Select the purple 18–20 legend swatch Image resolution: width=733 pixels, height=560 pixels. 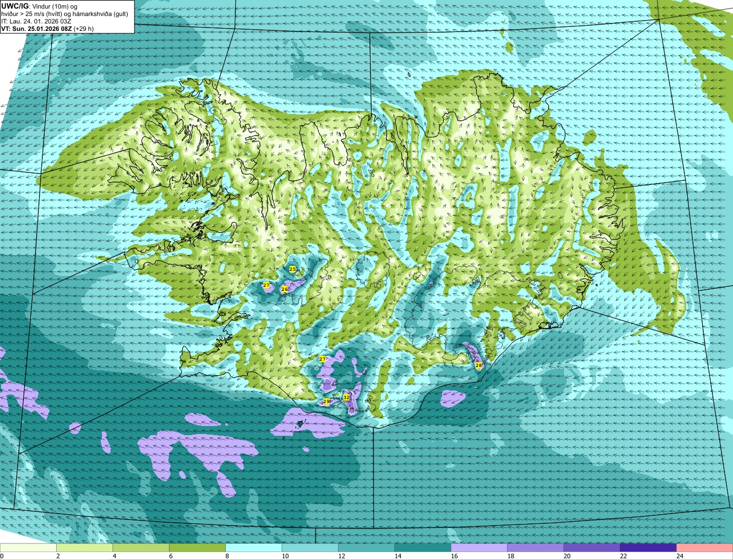point(536,547)
